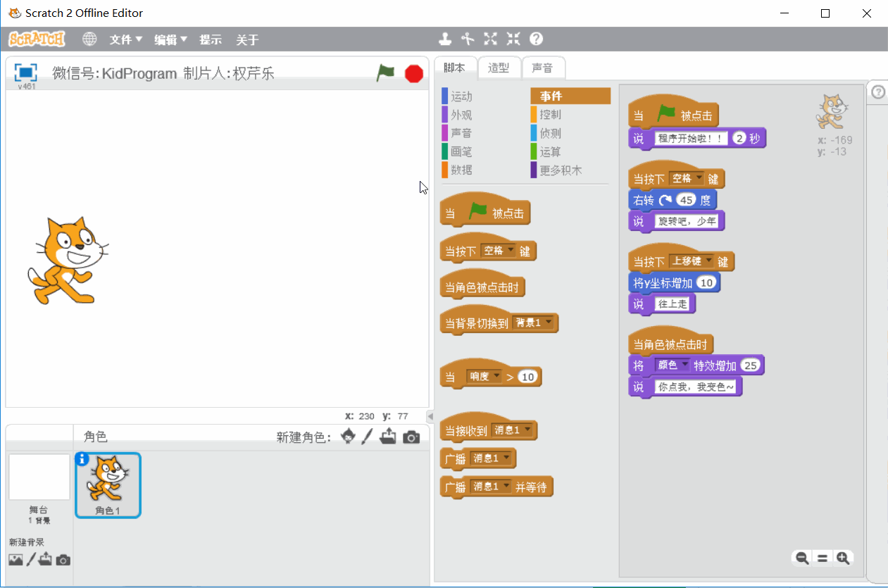Select the 数据 block category
The height and width of the screenshot is (588, 888).
click(x=462, y=170)
